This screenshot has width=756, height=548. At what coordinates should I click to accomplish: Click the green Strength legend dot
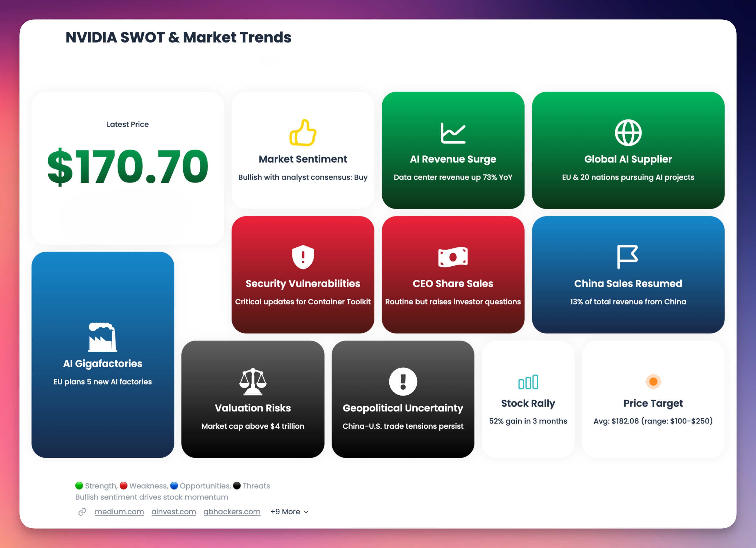pyautogui.click(x=79, y=486)
